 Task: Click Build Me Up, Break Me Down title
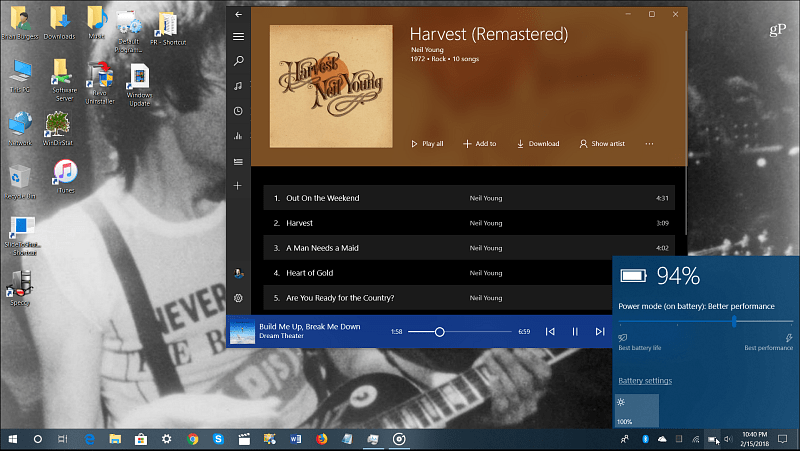click(310, 327)
